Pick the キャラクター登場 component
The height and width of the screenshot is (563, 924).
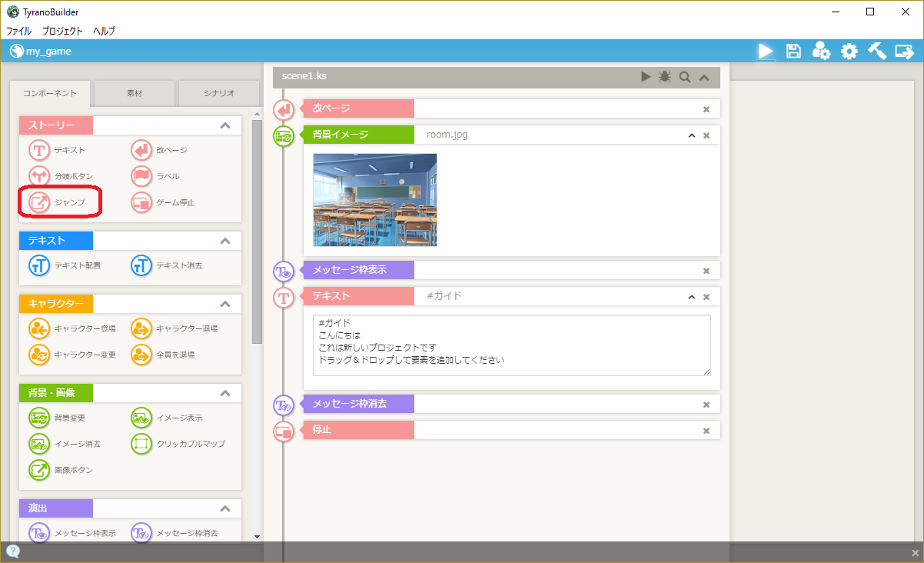(x=73, y=328)
